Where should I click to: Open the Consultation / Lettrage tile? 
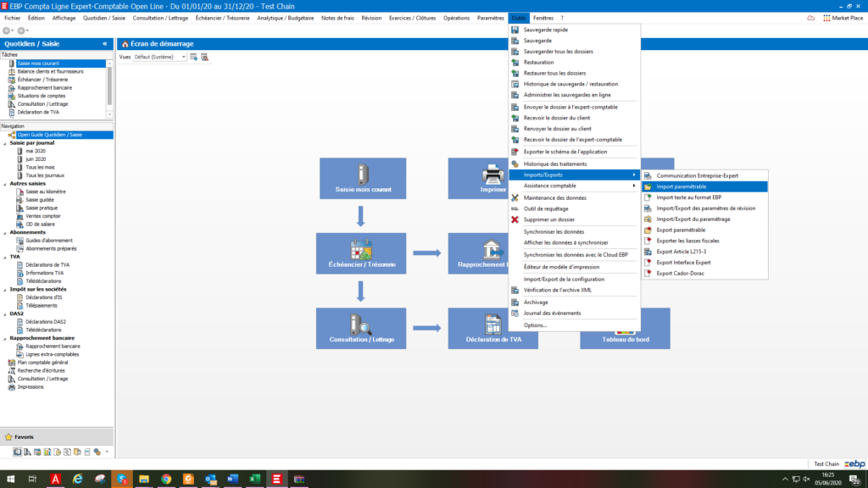(x=361, y=328)
